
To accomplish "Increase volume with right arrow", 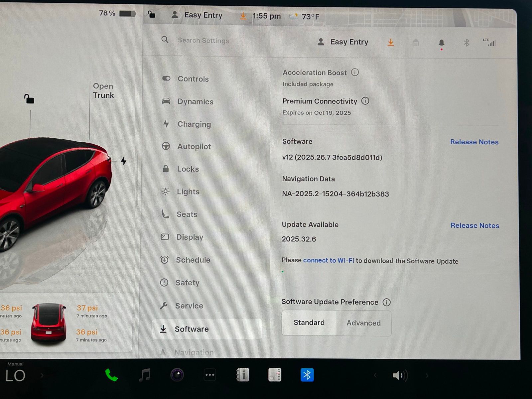I will coord(427,375).
